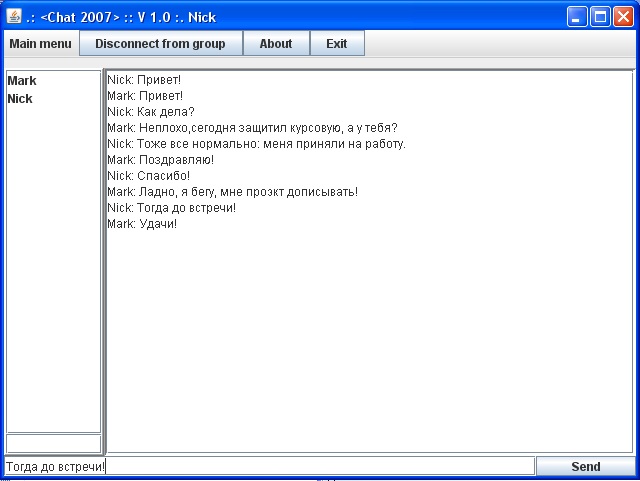Open the About dialog
The width and height of the screenshot is (640, 481).
(276, 43)
